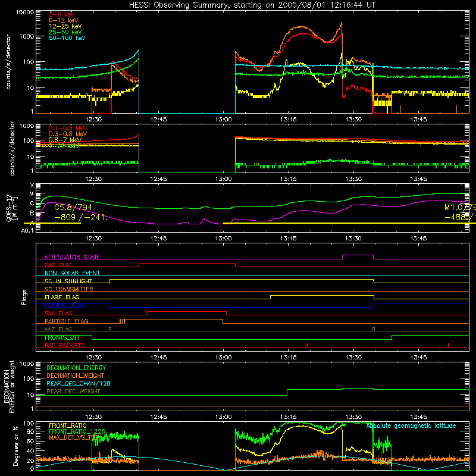Screen dimensions: 476x476
Task: Select the orange 6-12 keV legend label
Action: tap(64, 20)
